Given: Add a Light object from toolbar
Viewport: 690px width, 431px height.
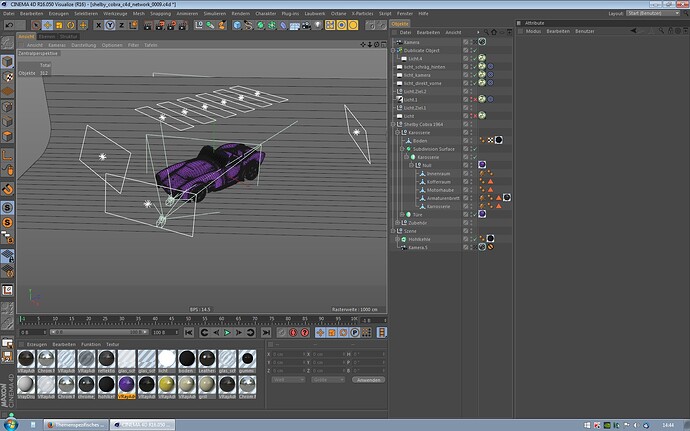Looking at the screenshot, I should (x=317, y=25).
